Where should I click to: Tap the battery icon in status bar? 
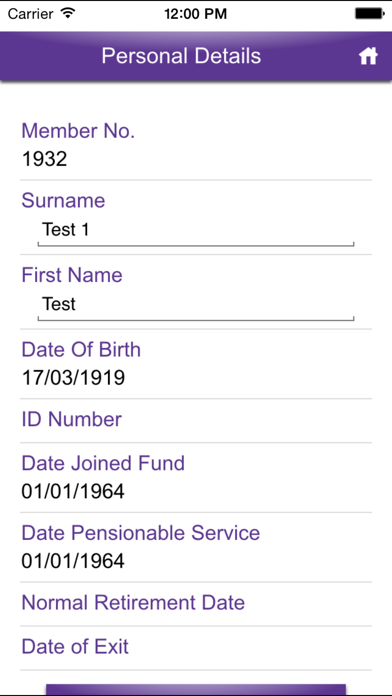pyautogui.click(x=369, y=14)
